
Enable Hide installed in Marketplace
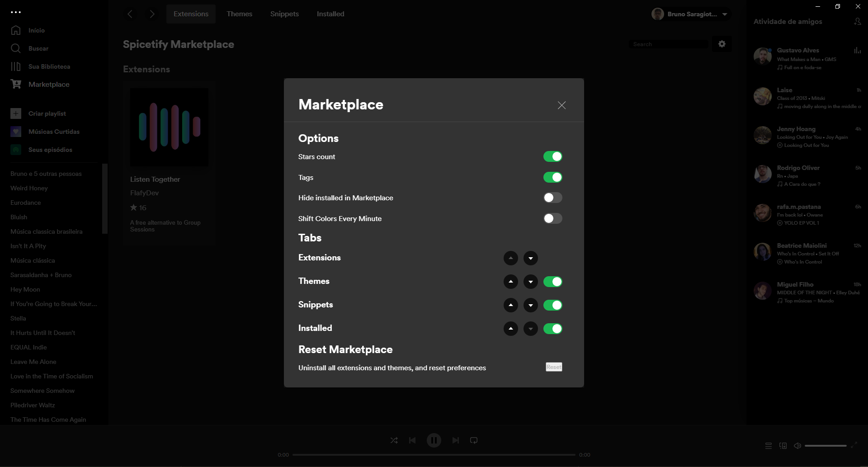(x=553, y=198)
